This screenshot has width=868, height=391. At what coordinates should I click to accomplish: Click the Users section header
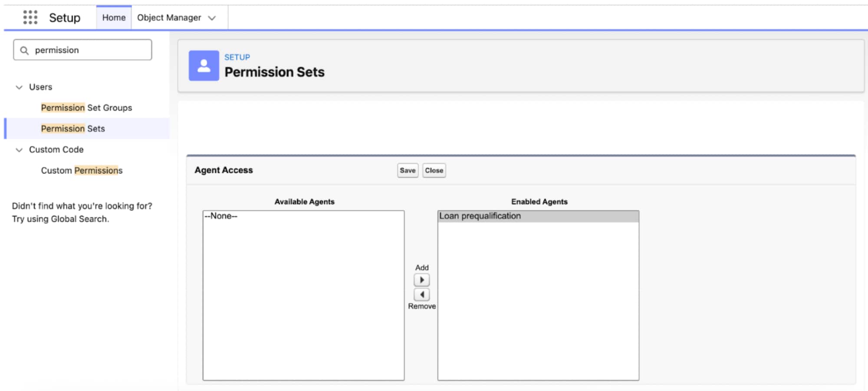tap(39, 87)
